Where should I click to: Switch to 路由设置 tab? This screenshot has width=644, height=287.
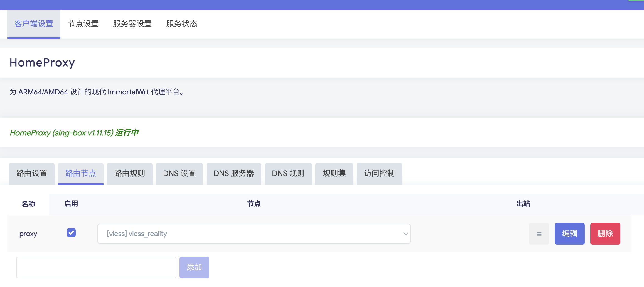click(x=32, y=174)
